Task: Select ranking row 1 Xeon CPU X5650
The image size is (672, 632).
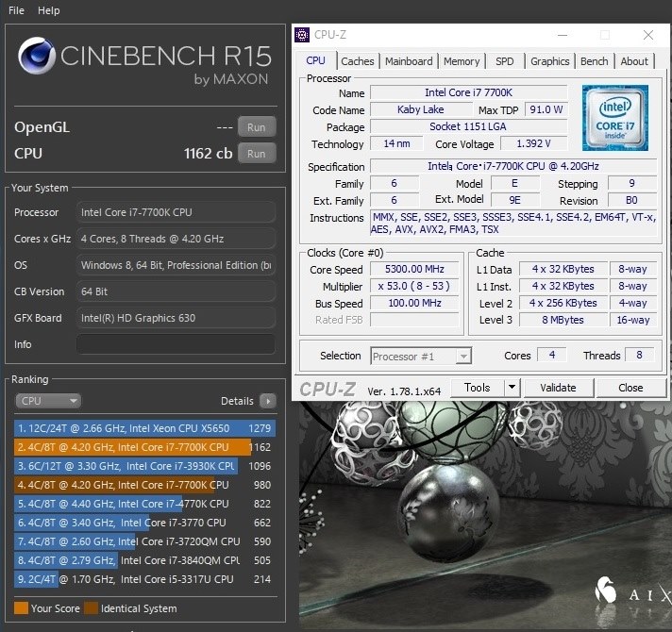Action: coord(144,428)
